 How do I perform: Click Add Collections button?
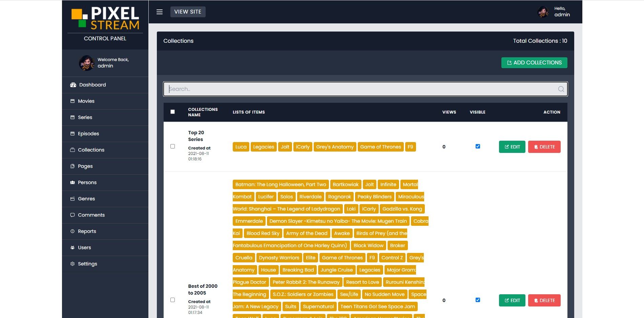coord(534,63)
